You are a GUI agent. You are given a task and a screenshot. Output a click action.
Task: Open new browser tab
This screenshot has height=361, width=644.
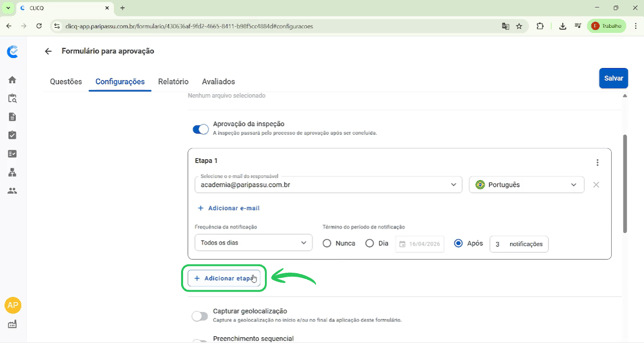122,8
